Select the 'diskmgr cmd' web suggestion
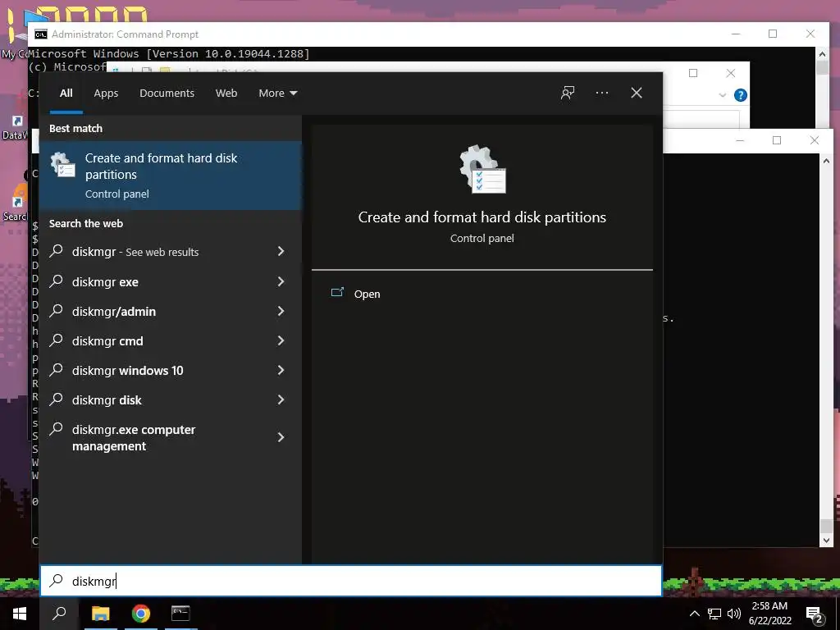840x630 pixels. (x=171, y=340)
